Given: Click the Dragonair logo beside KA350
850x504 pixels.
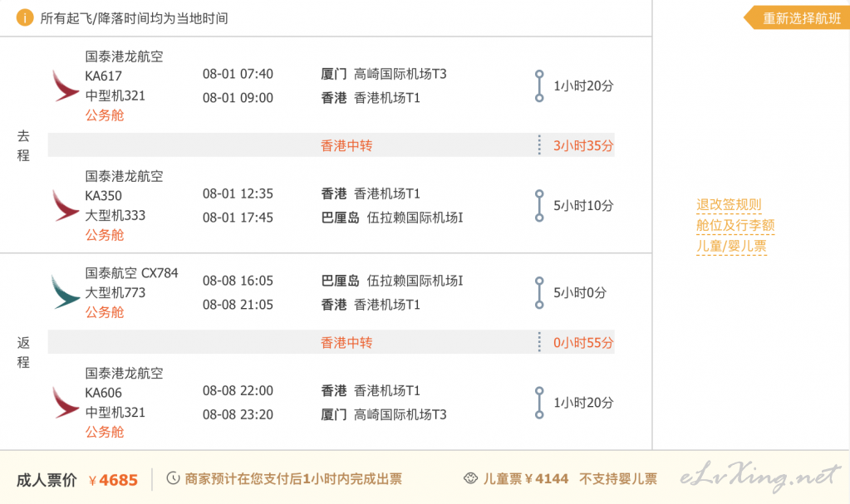Looking at the screenshot, I should [x=66, y=205].
